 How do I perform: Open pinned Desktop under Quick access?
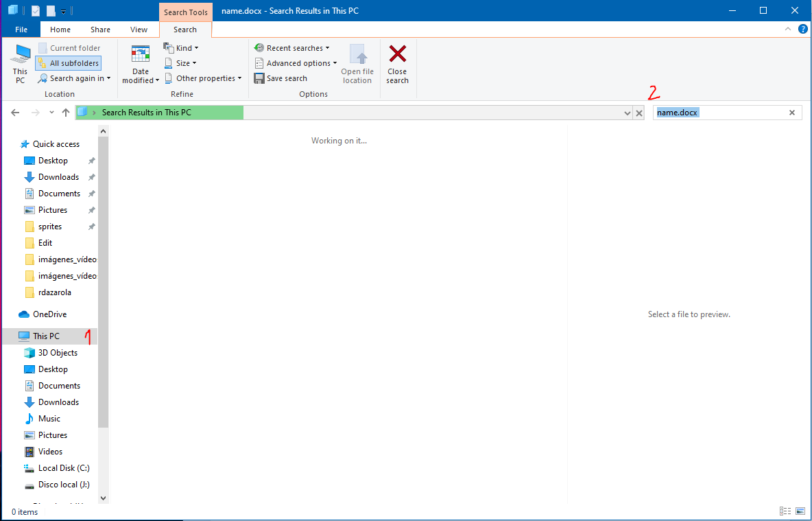click(x=53, y=161)
